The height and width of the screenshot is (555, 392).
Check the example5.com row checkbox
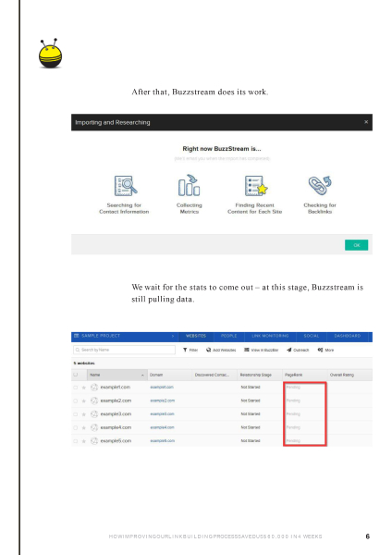(x=76, y=441)
